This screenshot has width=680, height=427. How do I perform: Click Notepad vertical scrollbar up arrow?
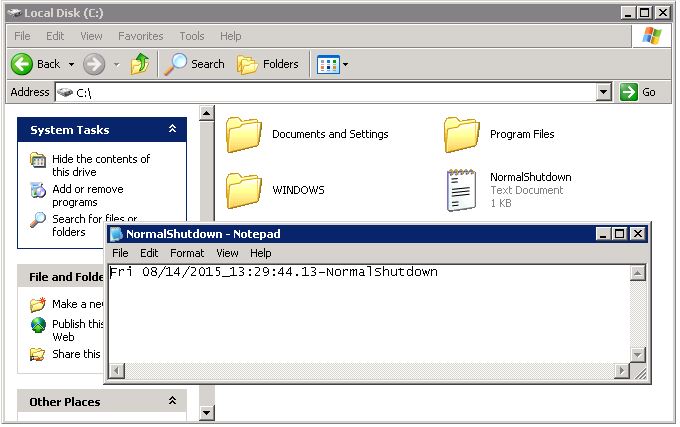point(638,273)
